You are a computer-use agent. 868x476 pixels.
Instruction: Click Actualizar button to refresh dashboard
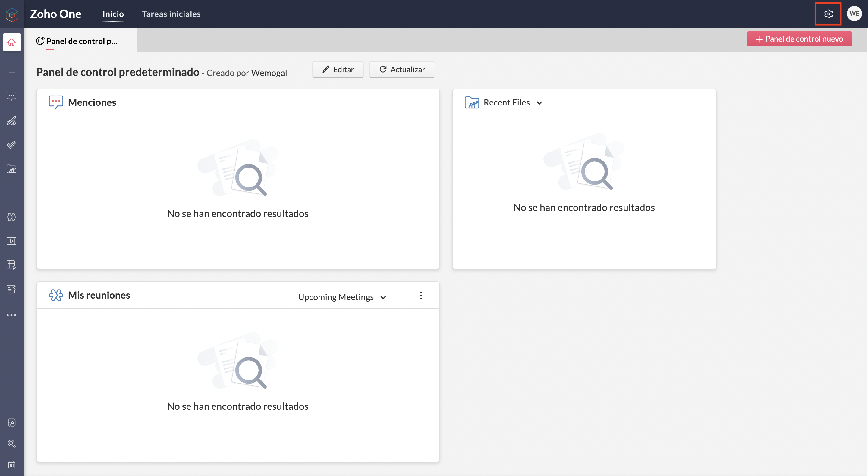point(401,69)
